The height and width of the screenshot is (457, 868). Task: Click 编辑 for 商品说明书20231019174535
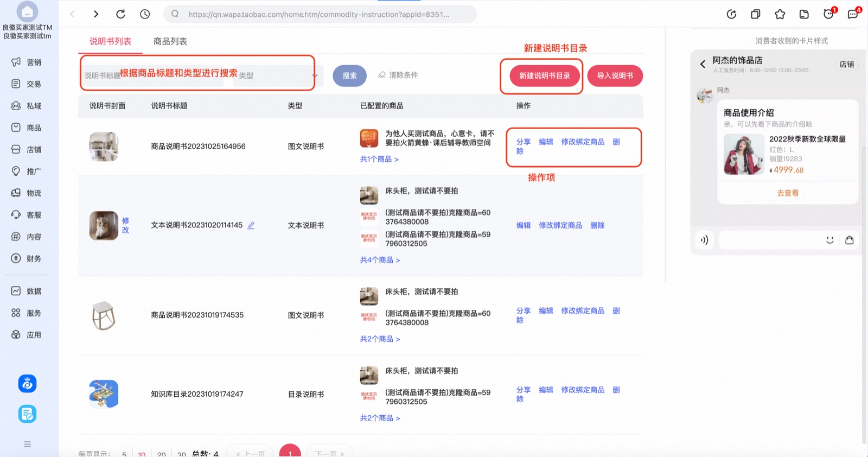pos(546,310)
